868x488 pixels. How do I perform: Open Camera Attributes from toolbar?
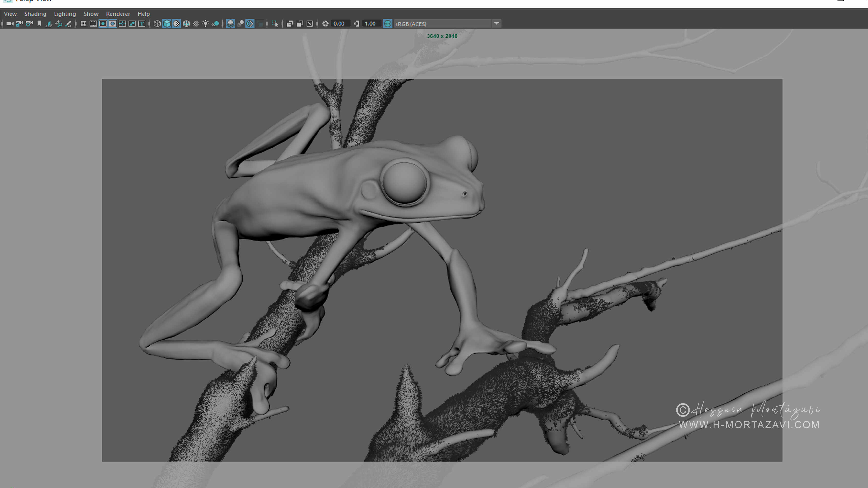click(x=30, y=24)
